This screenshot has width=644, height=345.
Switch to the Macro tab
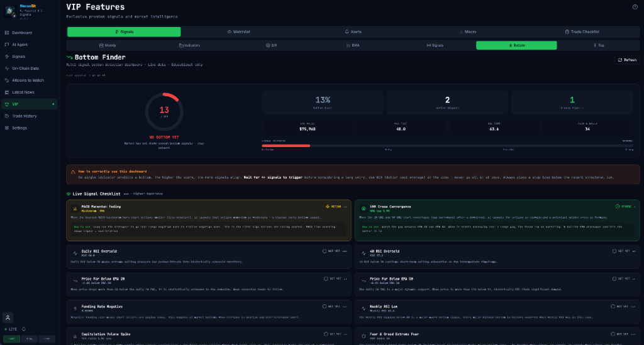pos(468,31)
